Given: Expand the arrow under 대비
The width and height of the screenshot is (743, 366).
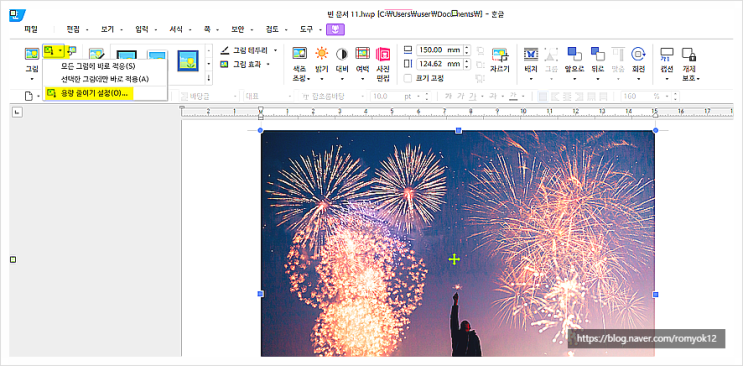Looking at the screenshot, I should click(x=342, y=79).
